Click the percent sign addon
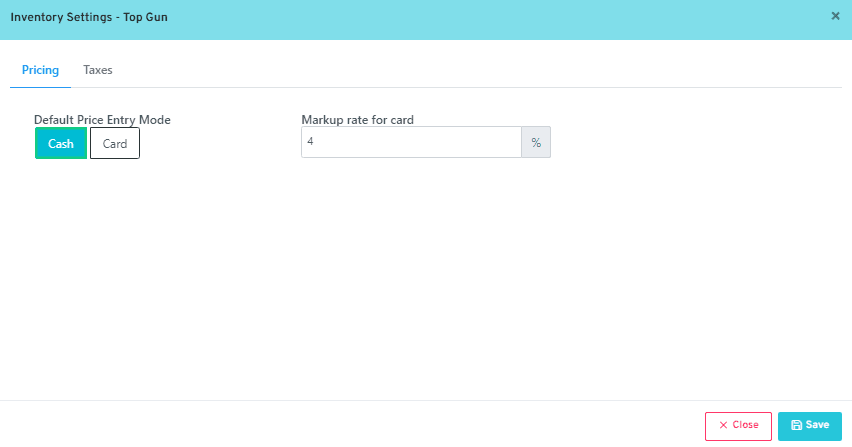This screenshot has height=447, width=852. coord(536,143)
